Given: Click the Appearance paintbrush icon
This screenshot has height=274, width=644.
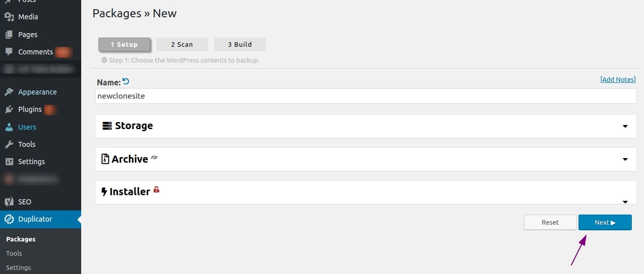Looking at the screenshot, I should [9, 92].
